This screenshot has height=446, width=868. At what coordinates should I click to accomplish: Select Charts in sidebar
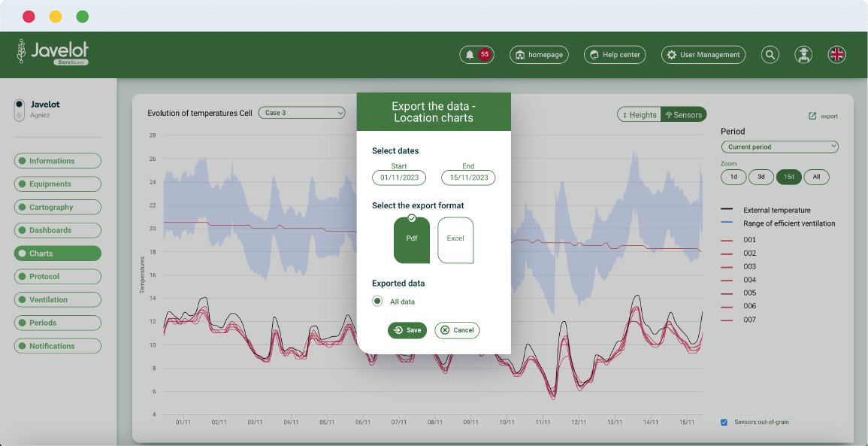tap(58, 253)
